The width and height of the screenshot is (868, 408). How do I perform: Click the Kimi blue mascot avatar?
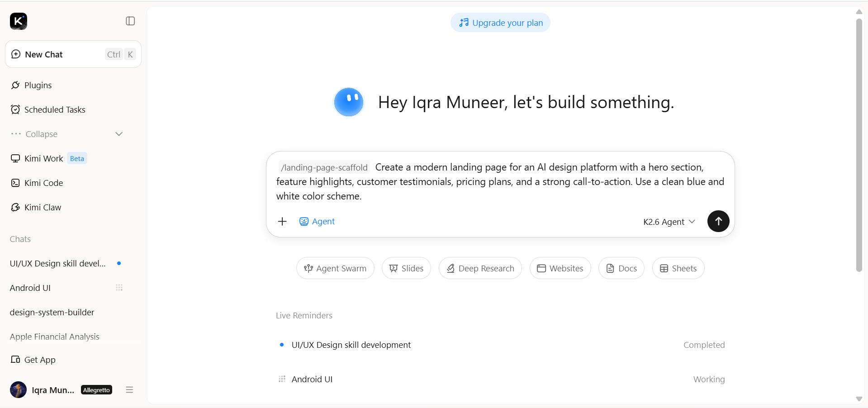(349, 102)
